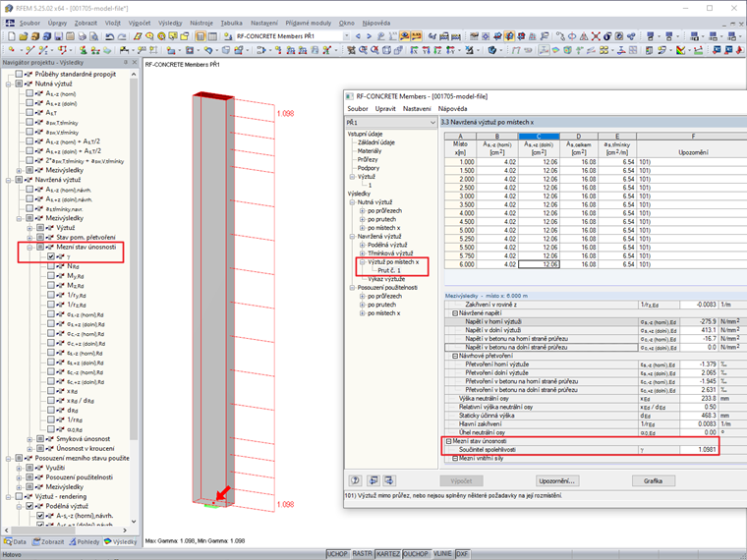This screenshot has height=560, width=747.
Task: Click the New member line tool icon
Action: coord(30,50)
